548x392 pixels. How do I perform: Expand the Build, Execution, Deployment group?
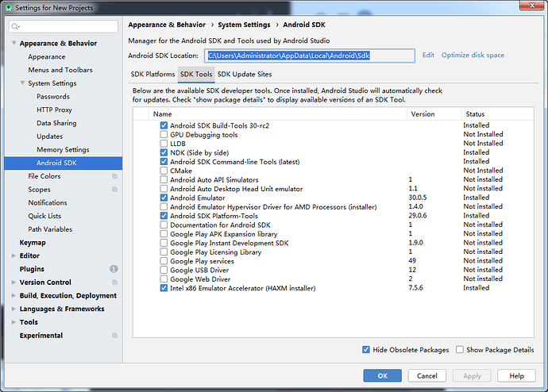14,296
